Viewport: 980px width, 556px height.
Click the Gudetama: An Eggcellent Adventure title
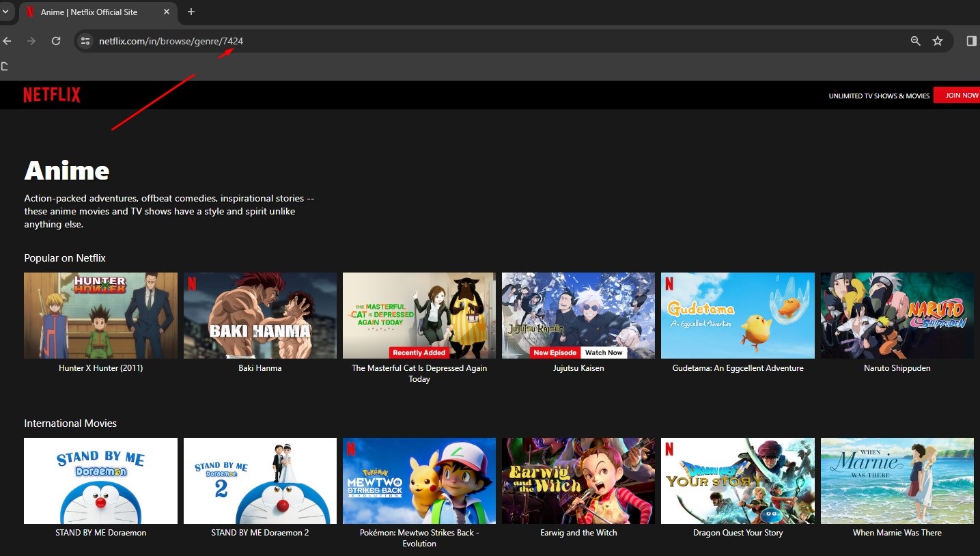point(738,368)
